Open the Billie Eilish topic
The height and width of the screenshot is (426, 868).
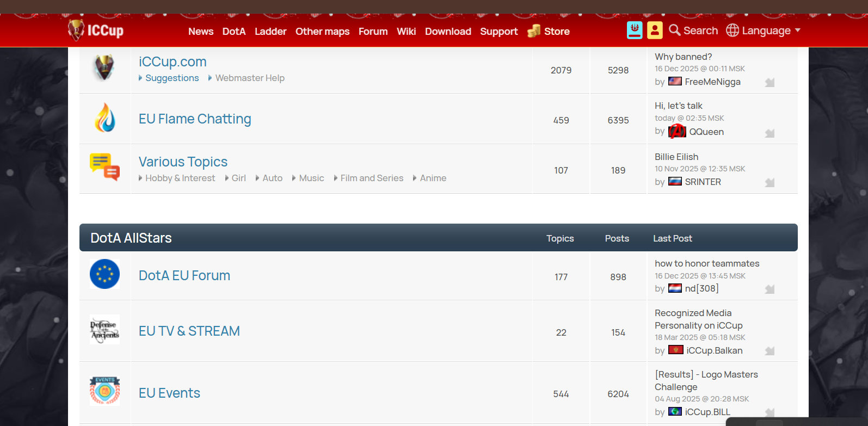pyautogui.click(x=676, y=157)
